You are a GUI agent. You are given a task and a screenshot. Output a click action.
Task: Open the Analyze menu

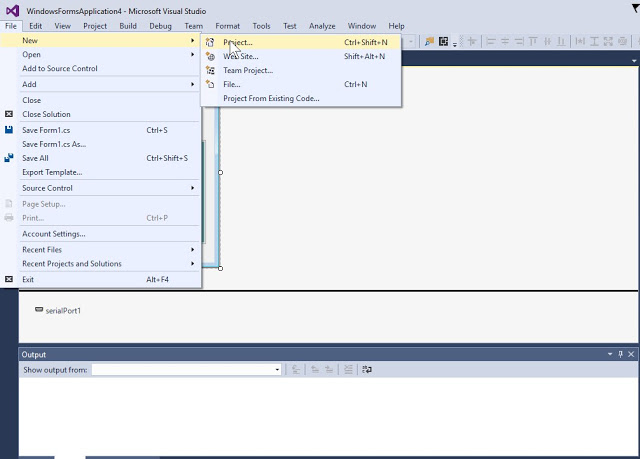[x=322, y=26]
